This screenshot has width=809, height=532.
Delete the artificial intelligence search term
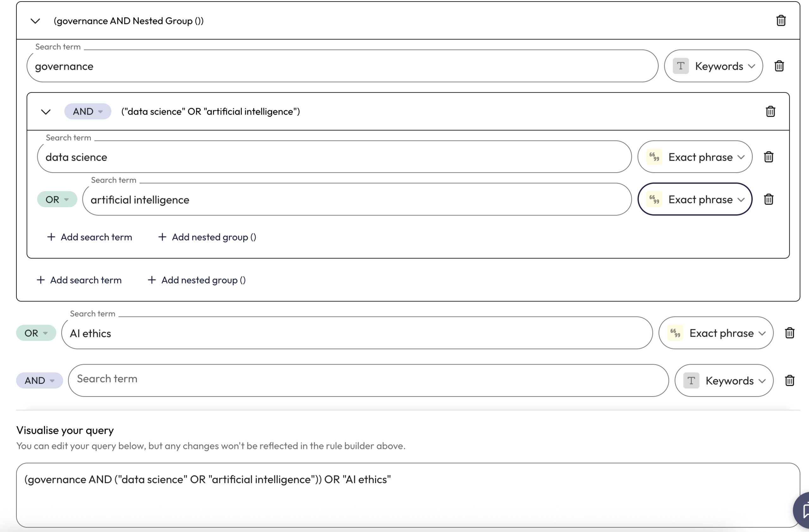[769, 199]
